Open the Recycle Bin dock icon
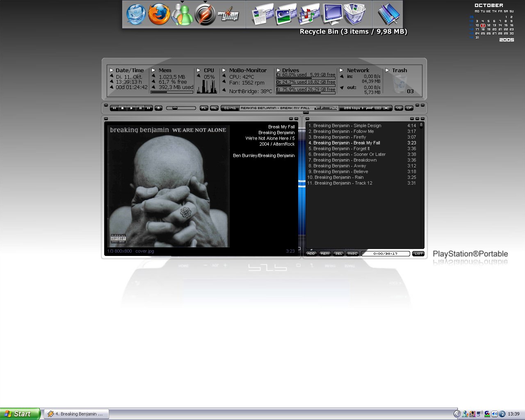Screen dimensions: 525x420 pyautogui.click(x=355, y=14)
